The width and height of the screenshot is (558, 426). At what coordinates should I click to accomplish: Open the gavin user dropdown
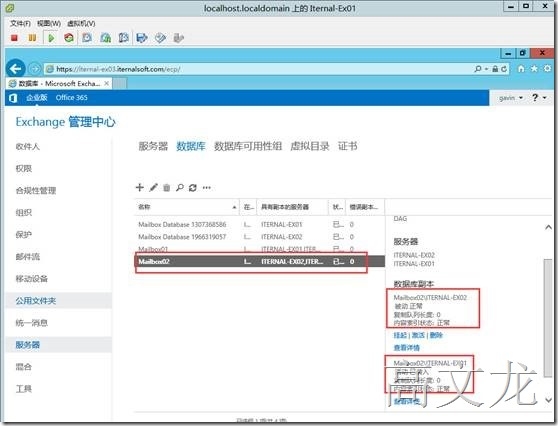click(511, 98)
